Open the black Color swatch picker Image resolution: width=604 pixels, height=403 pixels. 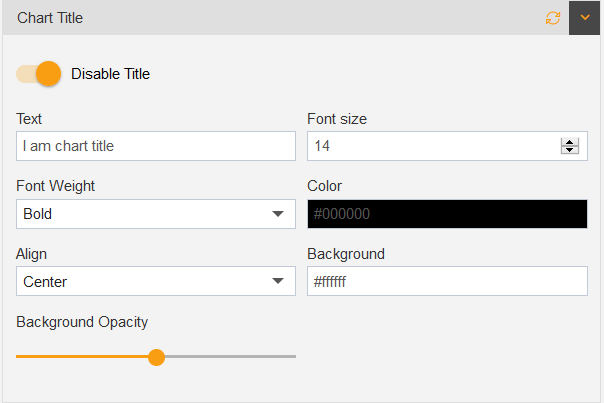point(447,214)
